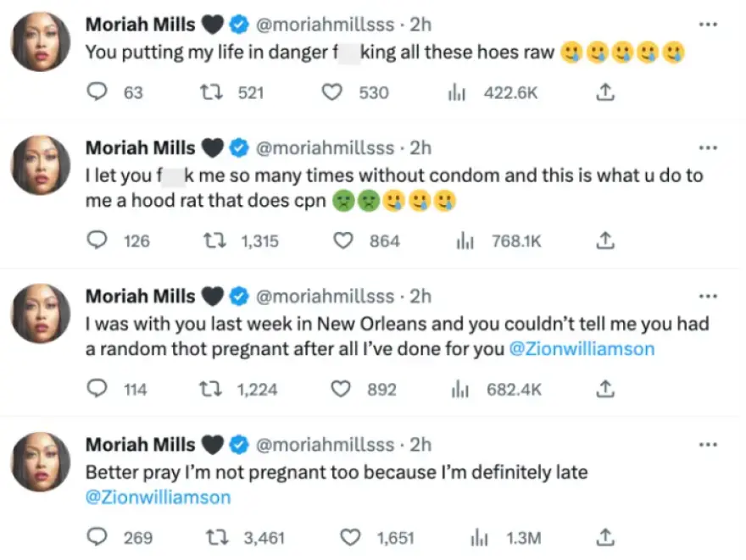View analytics showing 422.6K views

tap(458, 92)
